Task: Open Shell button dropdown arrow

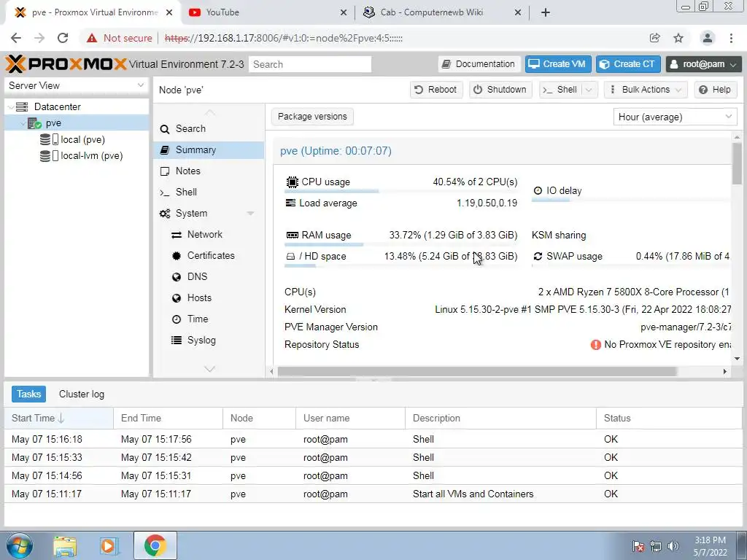Action: point(589,90)
